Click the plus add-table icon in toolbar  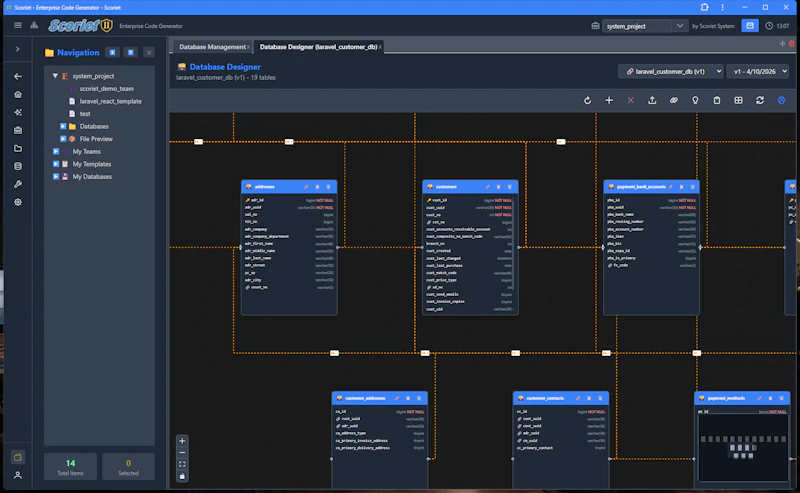[609, 101]
